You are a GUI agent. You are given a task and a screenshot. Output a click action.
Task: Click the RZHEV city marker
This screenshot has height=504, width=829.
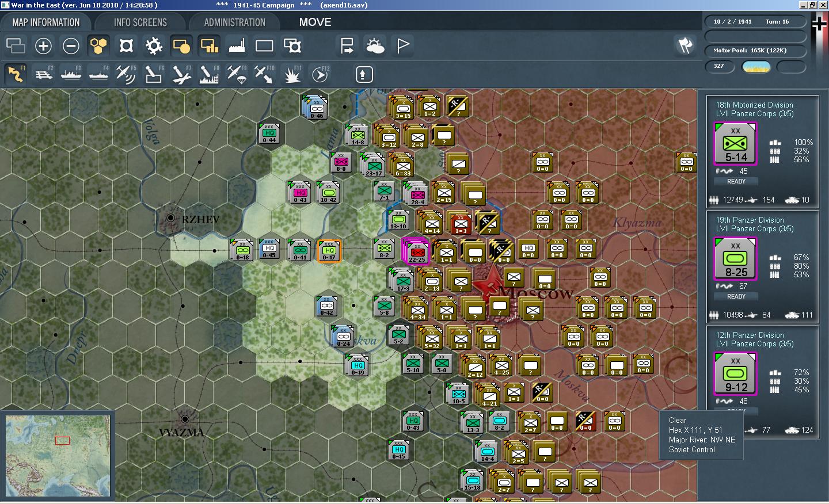click(x=170, y=218)
